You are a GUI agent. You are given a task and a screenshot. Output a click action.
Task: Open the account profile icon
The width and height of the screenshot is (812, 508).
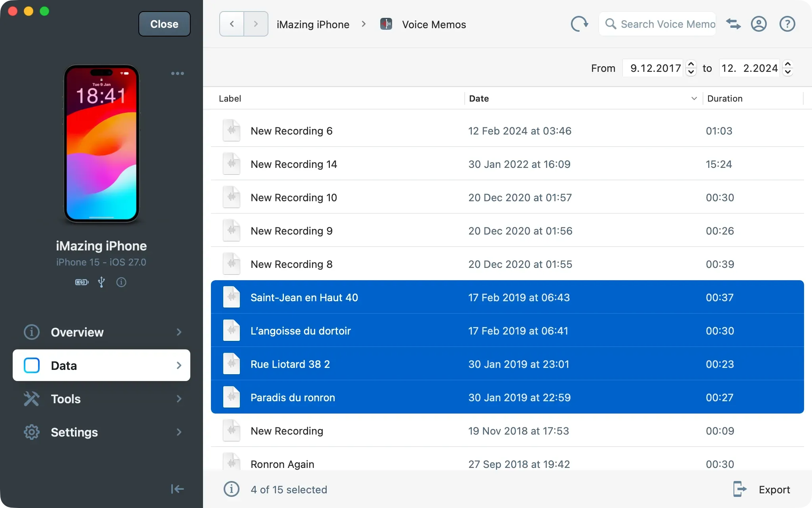[x=759, y=24]
